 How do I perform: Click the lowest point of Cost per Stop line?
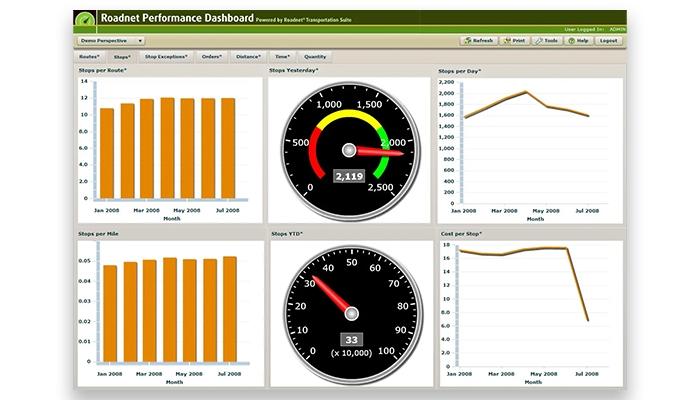click(x=588, y=320)
